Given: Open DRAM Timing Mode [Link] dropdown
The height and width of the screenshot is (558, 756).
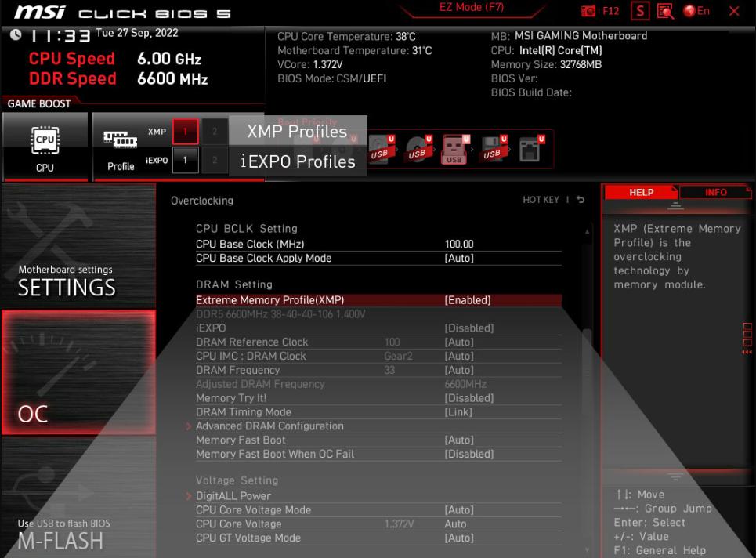Looking at the screenshot, I should [458, 412].
